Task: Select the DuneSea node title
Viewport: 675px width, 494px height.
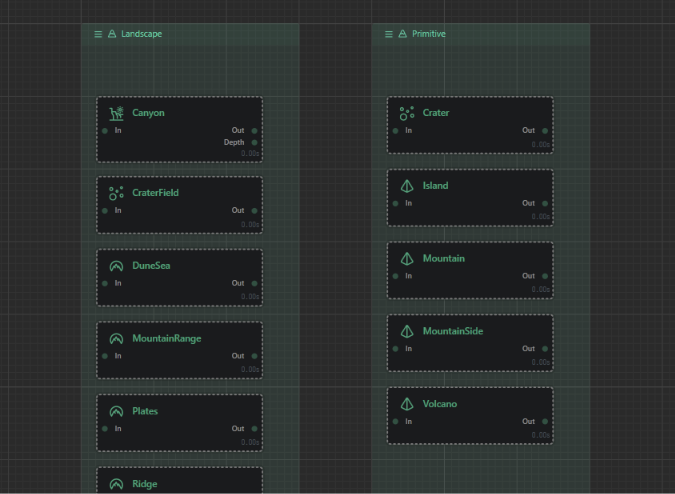Action: tap(151, 266)
